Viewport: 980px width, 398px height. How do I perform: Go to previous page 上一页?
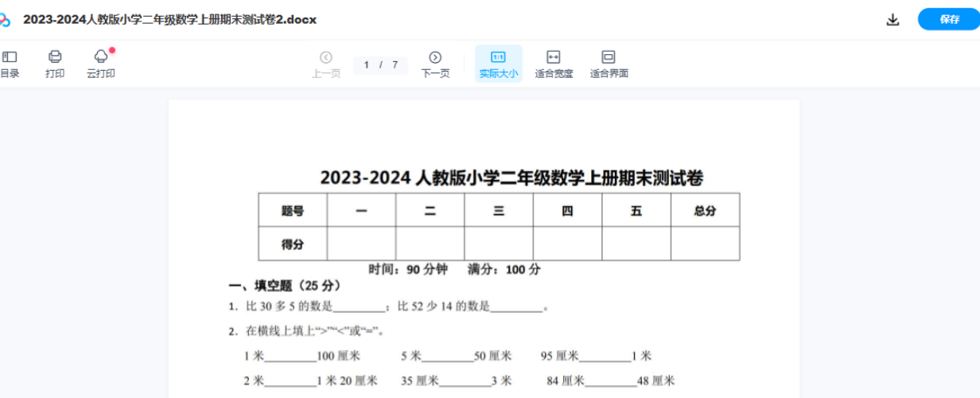coord(326,64)
